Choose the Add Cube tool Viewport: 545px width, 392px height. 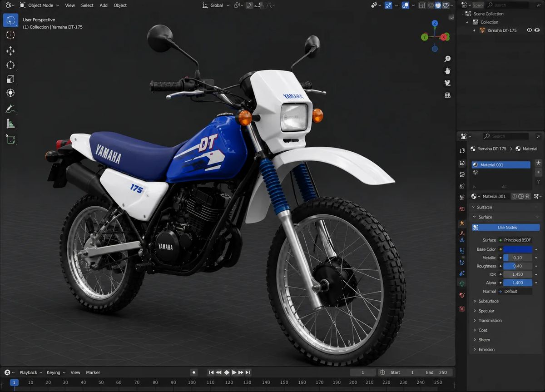tap(10, 139)
